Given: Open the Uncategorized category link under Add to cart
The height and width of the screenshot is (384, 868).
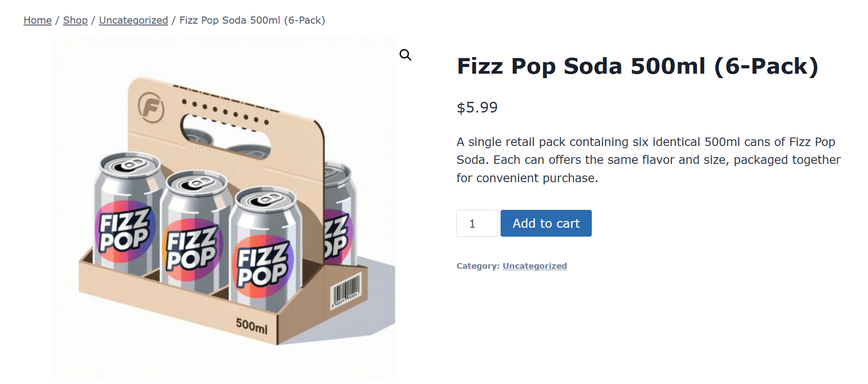Looking at the screenshot, I should 534,266.
